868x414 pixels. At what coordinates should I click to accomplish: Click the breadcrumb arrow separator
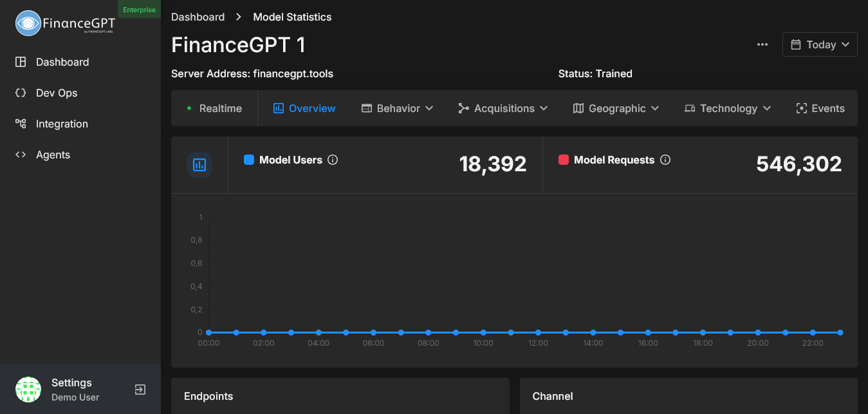239,17
